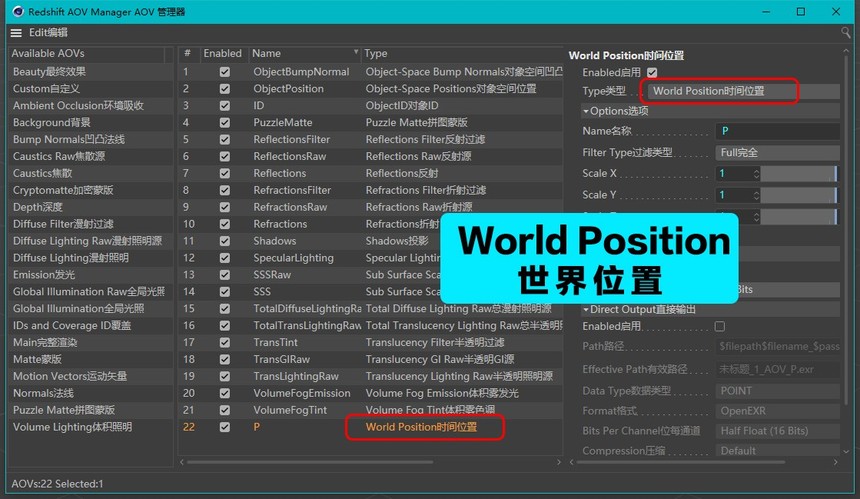Uncheck Enabled for ObjectBumpNormal row

[x=224, y=72]
